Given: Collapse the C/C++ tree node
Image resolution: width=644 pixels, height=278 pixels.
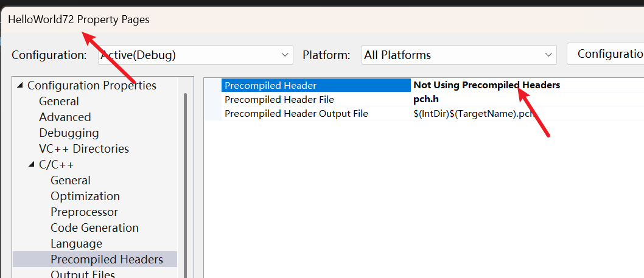Looking at the screenshot, I should [x=32, y=165].
